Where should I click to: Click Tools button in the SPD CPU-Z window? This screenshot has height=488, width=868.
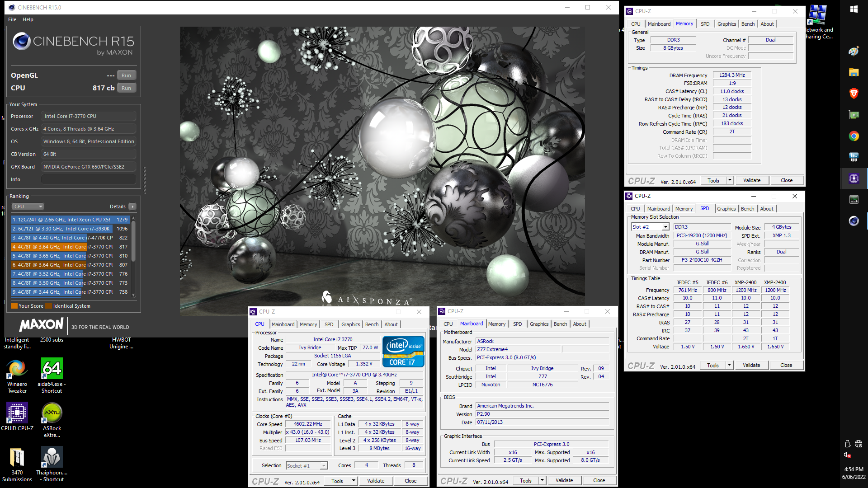coord(712,365)
